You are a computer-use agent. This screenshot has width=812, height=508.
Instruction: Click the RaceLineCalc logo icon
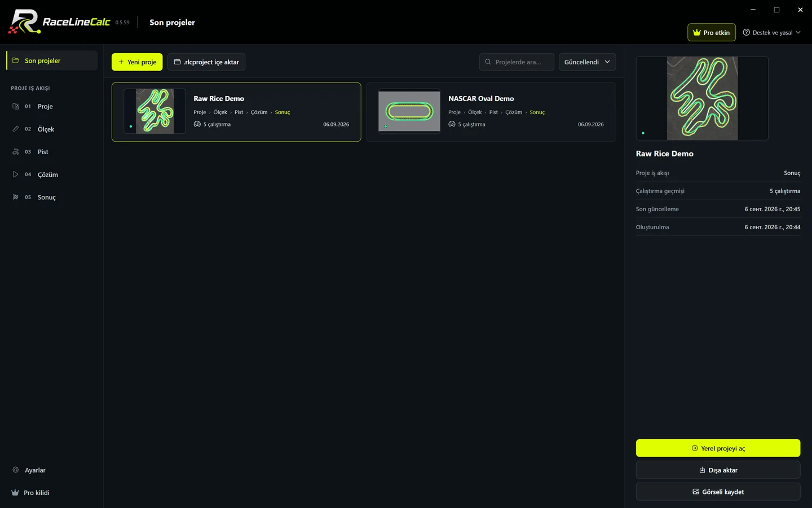24,22
